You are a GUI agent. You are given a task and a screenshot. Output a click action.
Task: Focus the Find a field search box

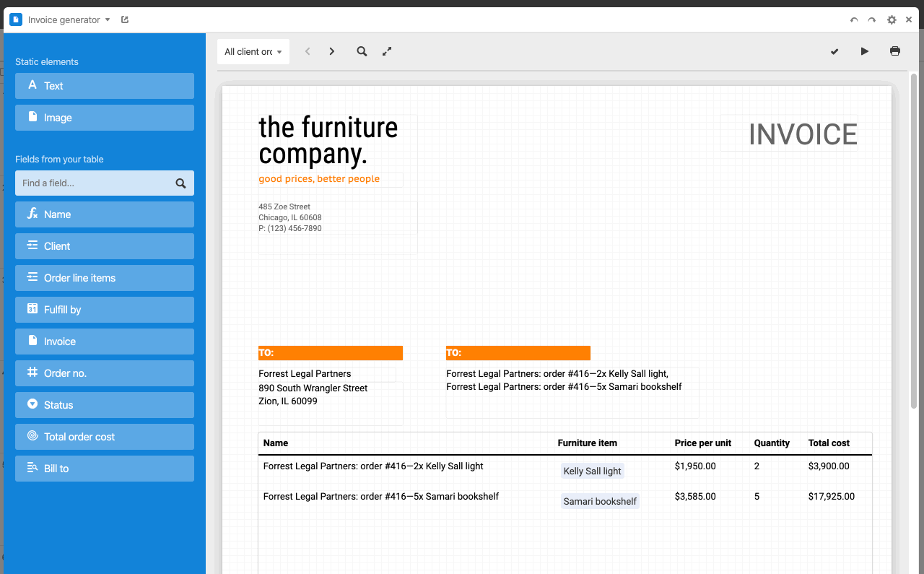[x=105, y=183]
